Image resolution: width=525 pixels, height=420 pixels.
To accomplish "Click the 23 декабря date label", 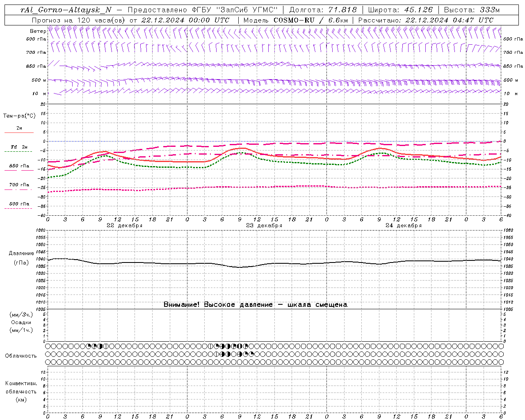I will click(264, 226).
